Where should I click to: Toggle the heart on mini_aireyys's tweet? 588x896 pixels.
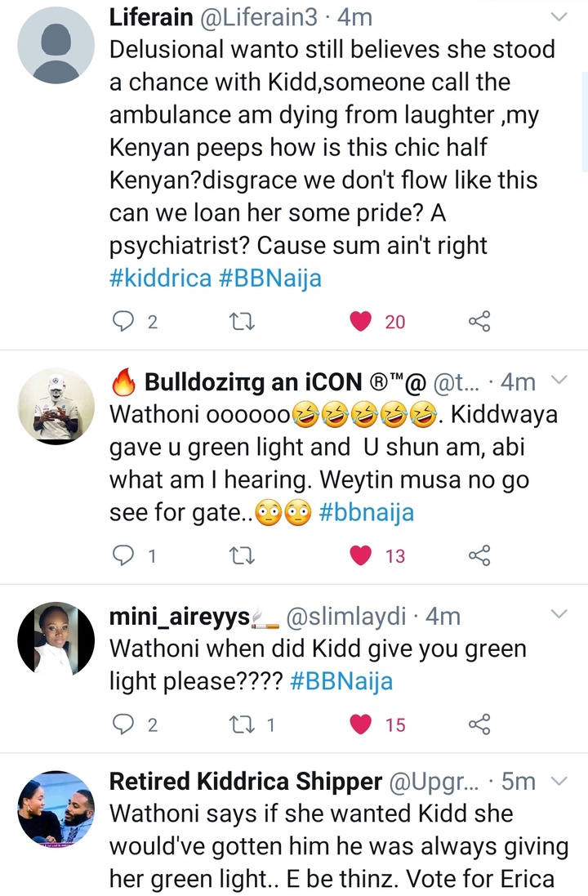pos(361,724)
